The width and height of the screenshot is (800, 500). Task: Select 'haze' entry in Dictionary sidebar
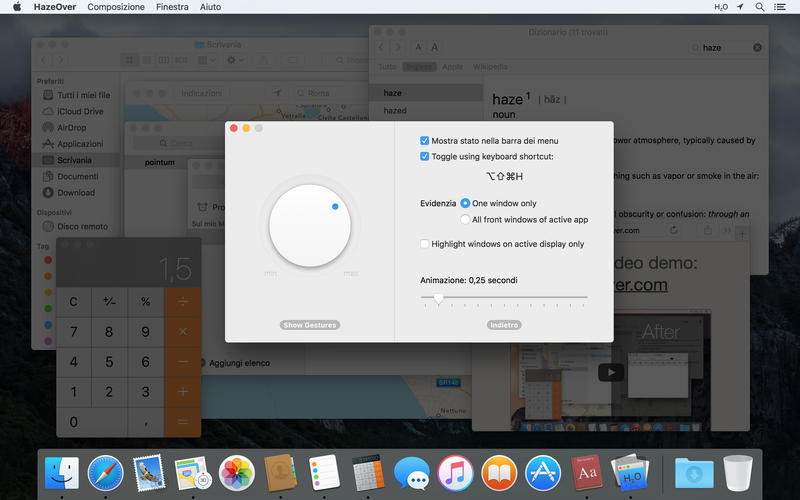pyautogui.click(x=426, y=93)
